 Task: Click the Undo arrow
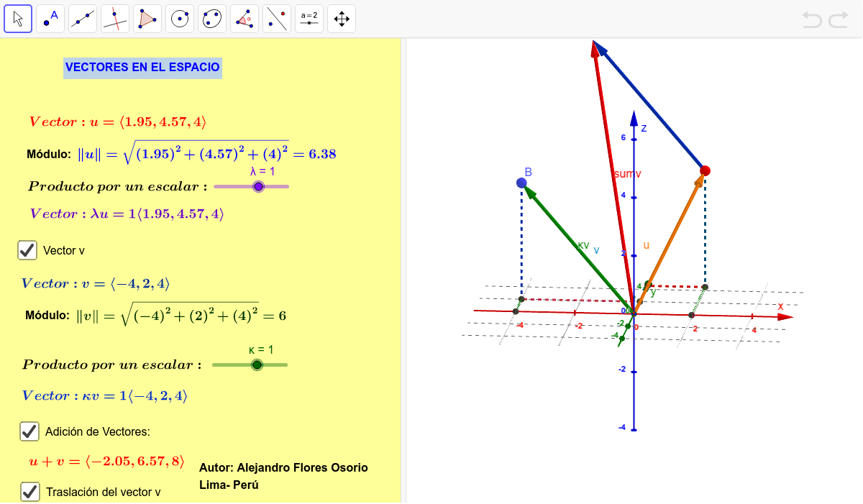tap(812, 20)
